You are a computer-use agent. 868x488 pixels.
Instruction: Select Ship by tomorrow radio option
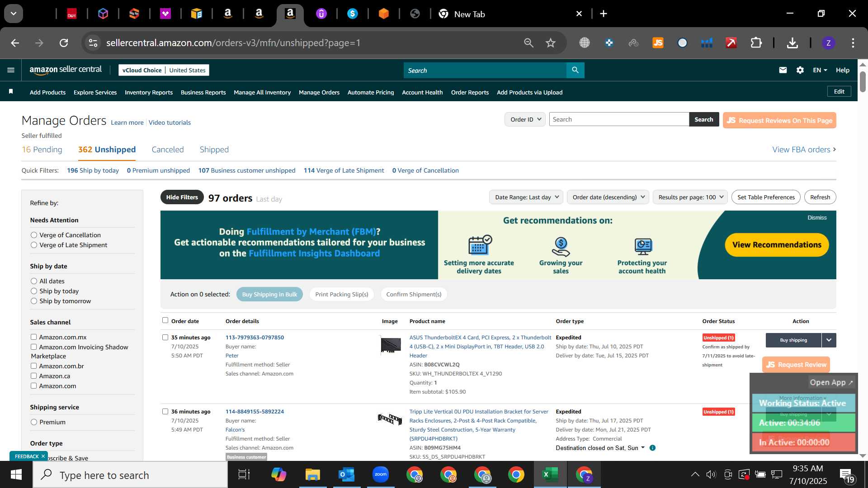tap(34, 301)
